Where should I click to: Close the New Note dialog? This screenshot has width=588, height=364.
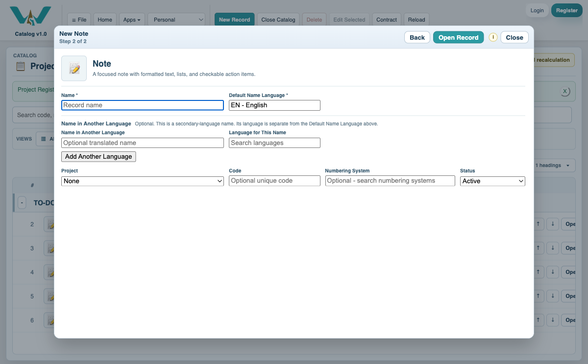514,37
